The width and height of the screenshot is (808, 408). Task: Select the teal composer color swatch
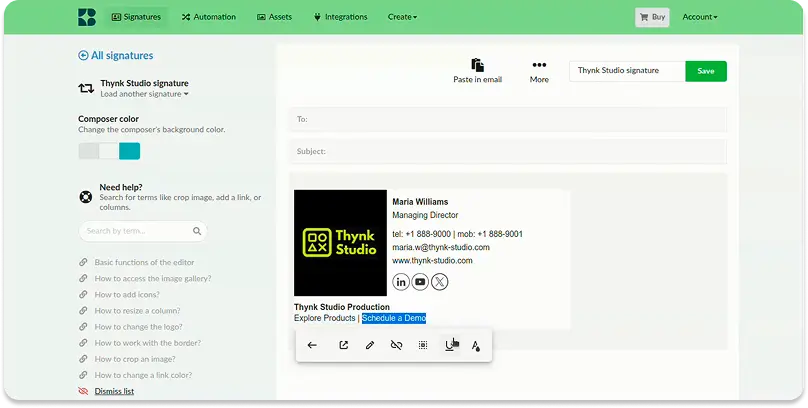(x=129, y=151)
